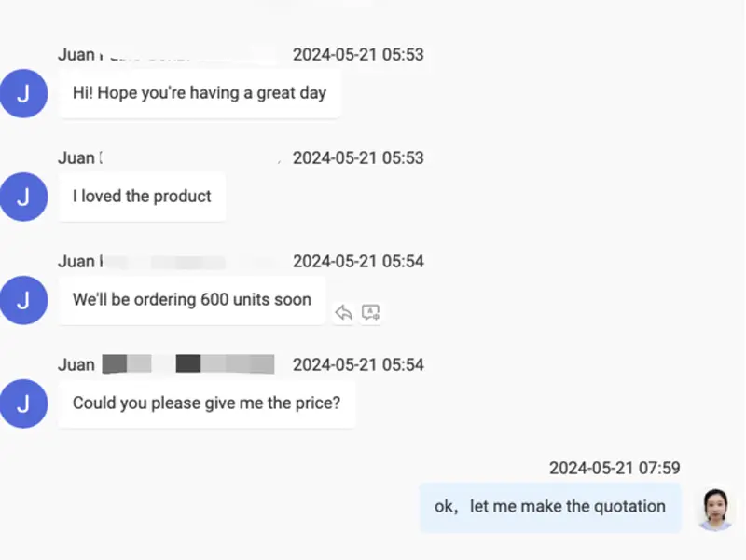Image resolution: width=746 pixels, height=560 pixels.
Task: Click the 05:54 timestamp above the 600 units message
Action: click(358, 262)
